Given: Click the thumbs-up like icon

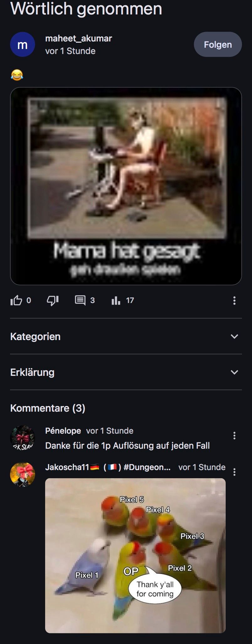Looking at the screenshot, I should [x=16, y=300].
